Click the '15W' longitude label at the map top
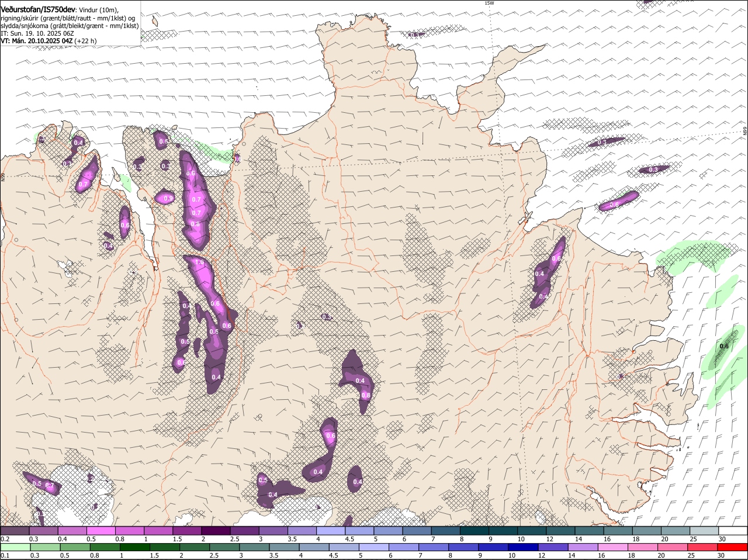748x560 pixels. (489, 3)
